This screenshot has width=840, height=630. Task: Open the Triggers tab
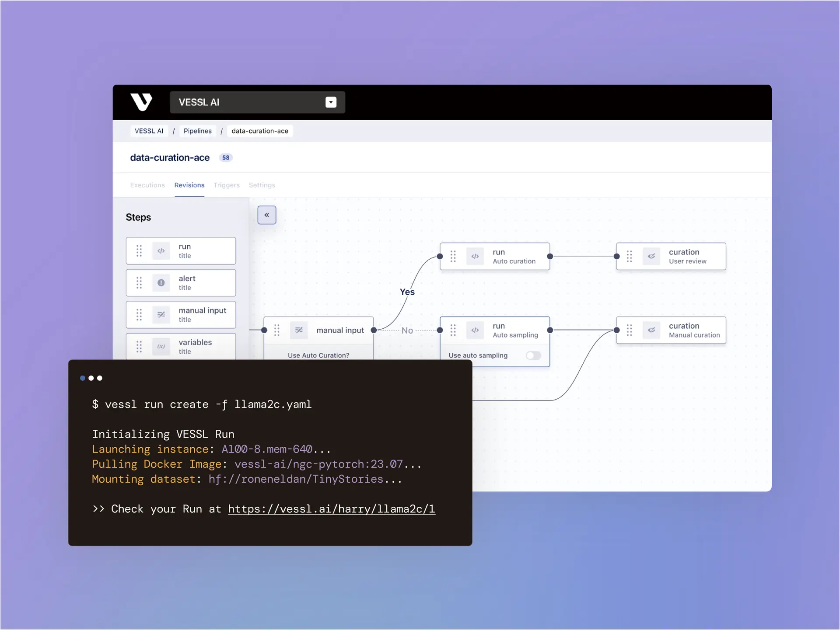(227, 185)
